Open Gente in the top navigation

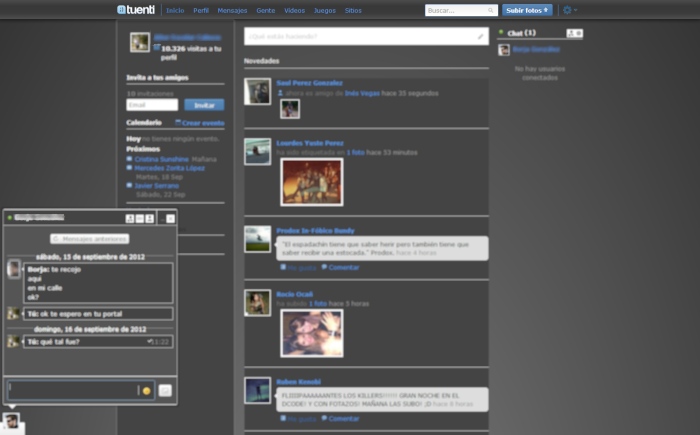[x=266, y=10]
